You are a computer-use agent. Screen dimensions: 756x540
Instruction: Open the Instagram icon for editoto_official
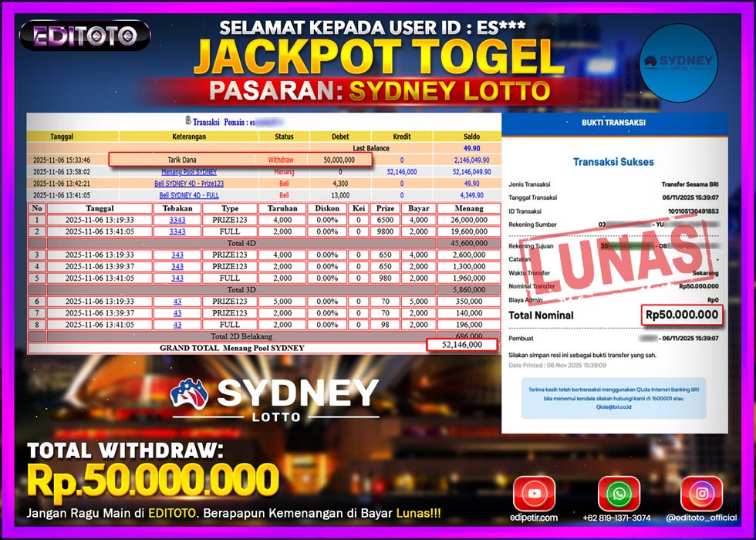(703, 492)
